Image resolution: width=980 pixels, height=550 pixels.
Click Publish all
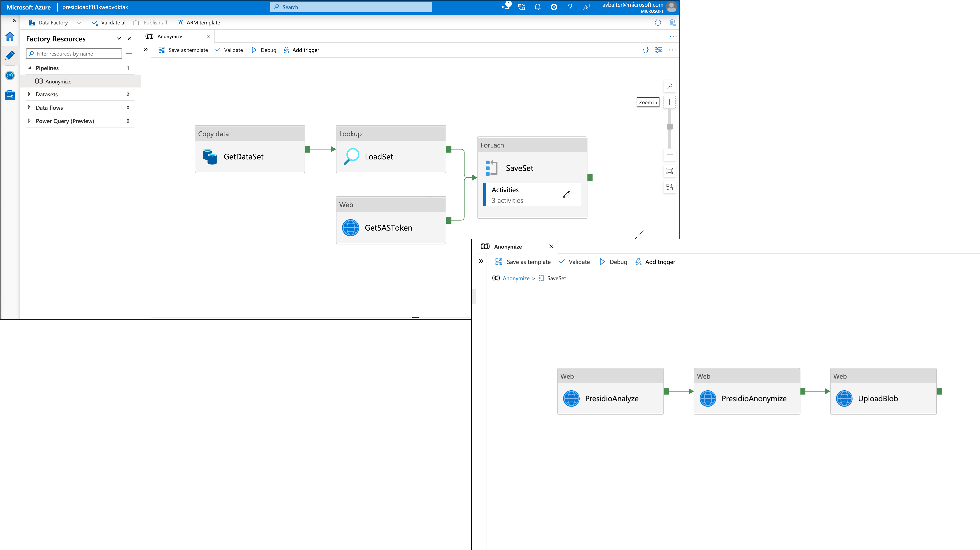coord(150,22)
